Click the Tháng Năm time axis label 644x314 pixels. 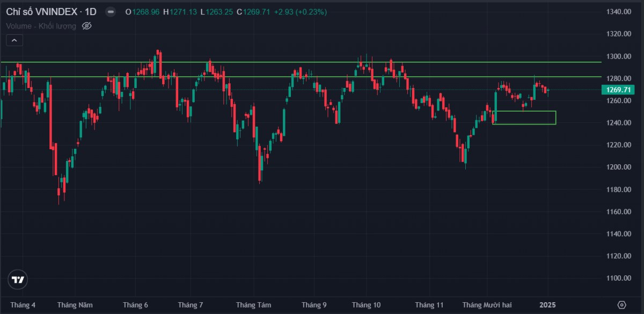click(x=75, y=305)
